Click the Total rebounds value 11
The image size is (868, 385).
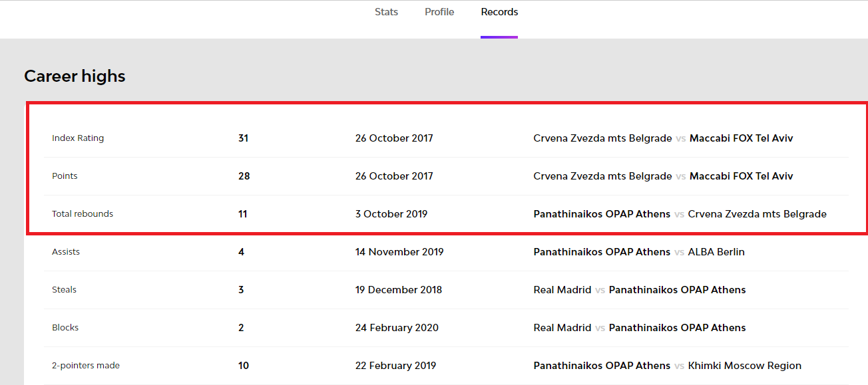pos(242,214)
